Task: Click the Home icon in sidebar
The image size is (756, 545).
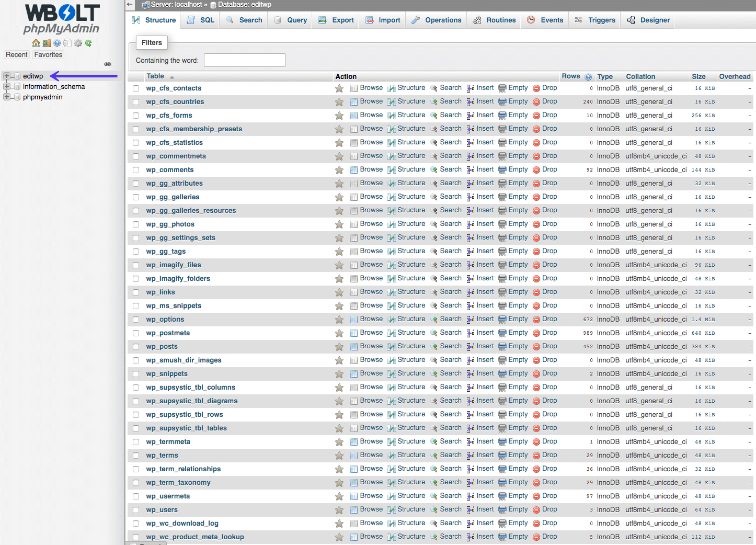Action: (x=36, y=43)
